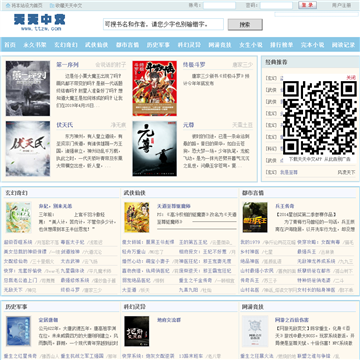Click the bookmark 天天中文 icon
The width and height of the screenshot is (360, 360).
pyautogui.click(x=52, y=5)
